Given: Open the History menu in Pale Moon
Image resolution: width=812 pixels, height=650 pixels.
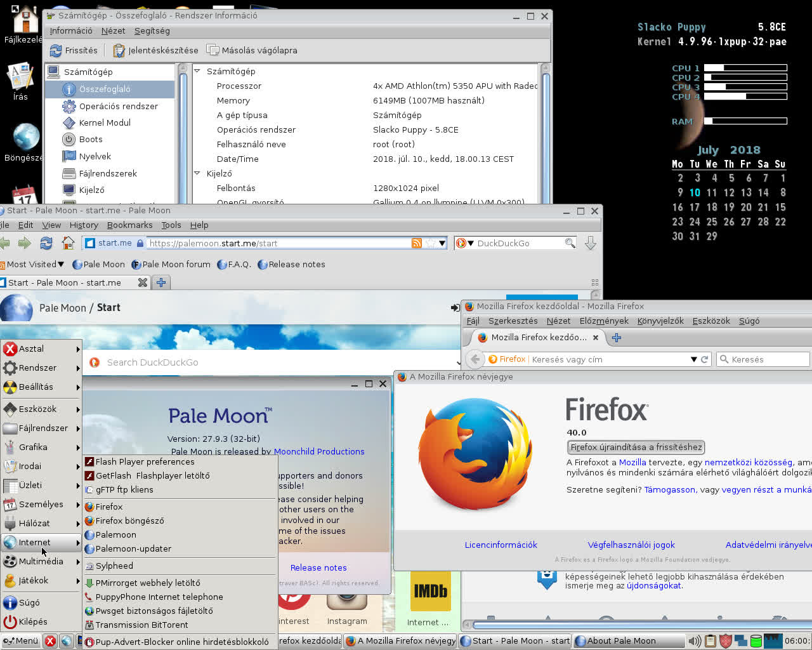Looking at the screenshot, I should click(84, 225).
